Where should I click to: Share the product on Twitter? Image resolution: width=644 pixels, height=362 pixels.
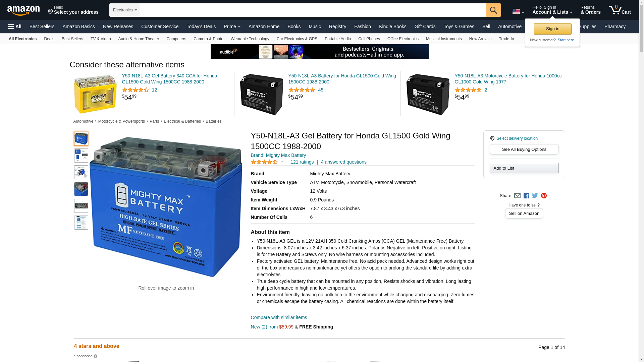click(x=535, y=196)
